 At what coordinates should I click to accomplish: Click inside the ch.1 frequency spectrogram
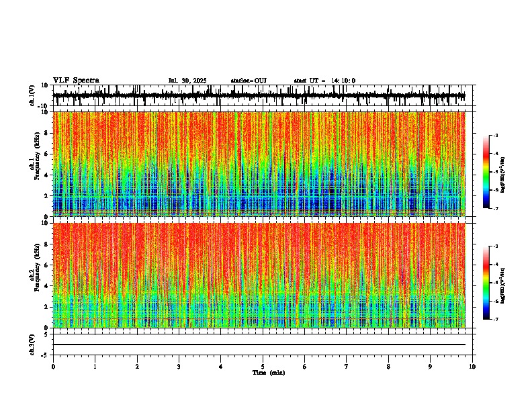(259, 164)
